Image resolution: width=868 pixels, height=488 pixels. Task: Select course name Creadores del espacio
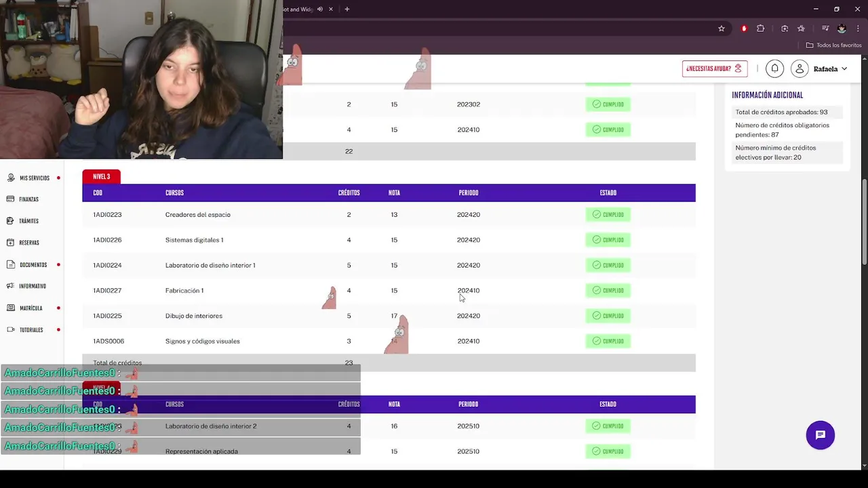tap(198, 215)
